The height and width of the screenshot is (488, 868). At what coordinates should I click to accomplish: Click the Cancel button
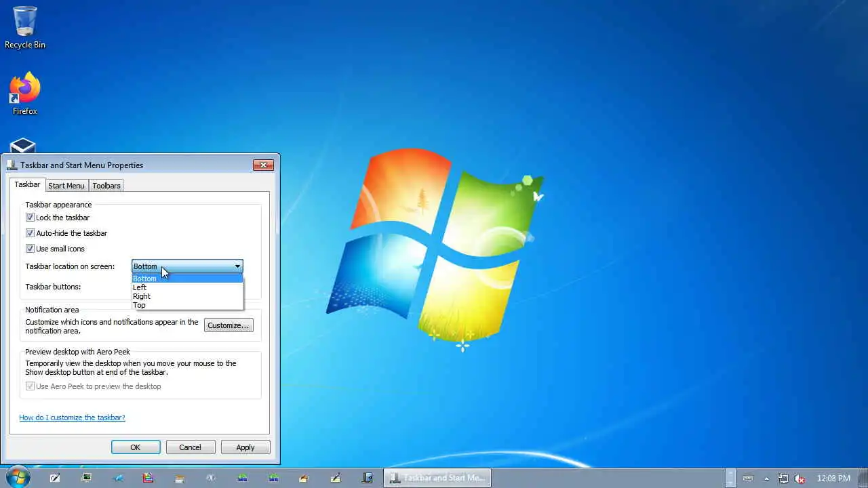(x=191, y=447)
